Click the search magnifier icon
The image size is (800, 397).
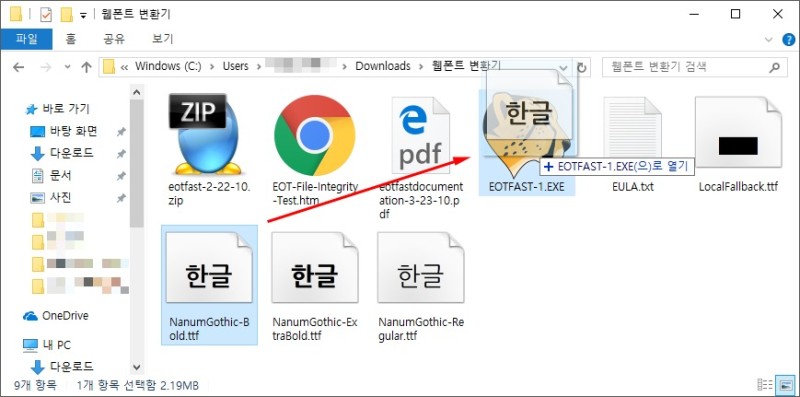[774, 67]
